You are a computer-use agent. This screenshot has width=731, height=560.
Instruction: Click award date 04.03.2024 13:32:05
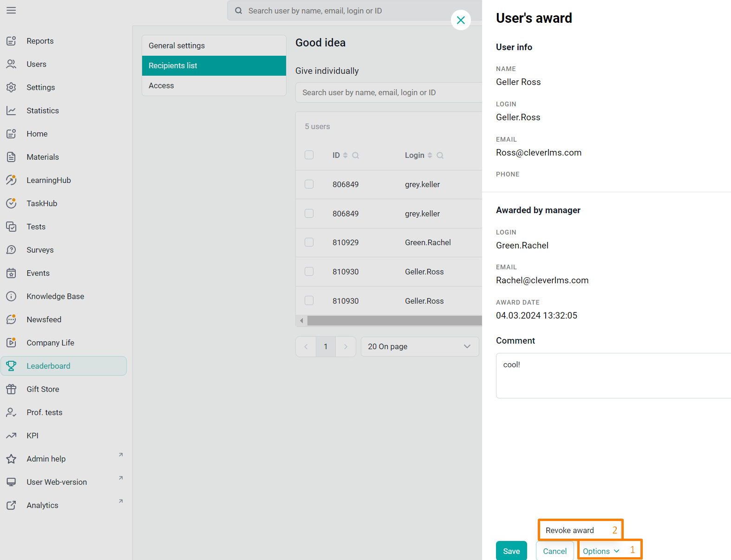point(536,316)
